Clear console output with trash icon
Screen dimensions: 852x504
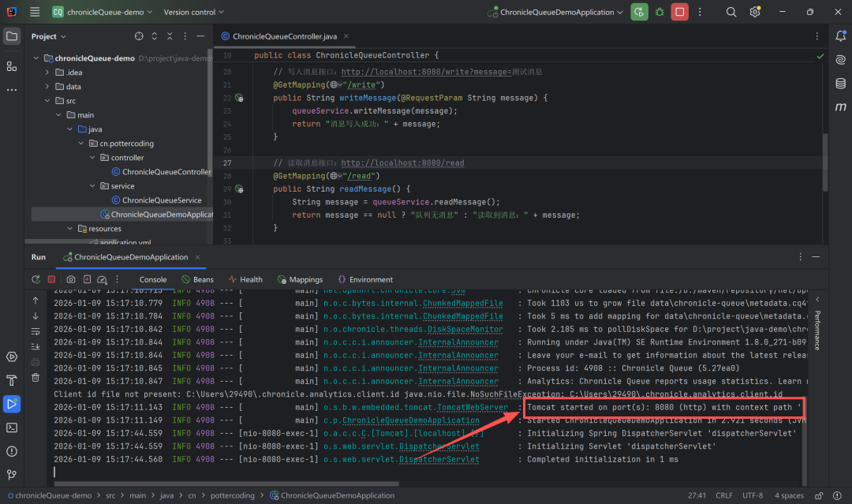[x=35, y=377]
